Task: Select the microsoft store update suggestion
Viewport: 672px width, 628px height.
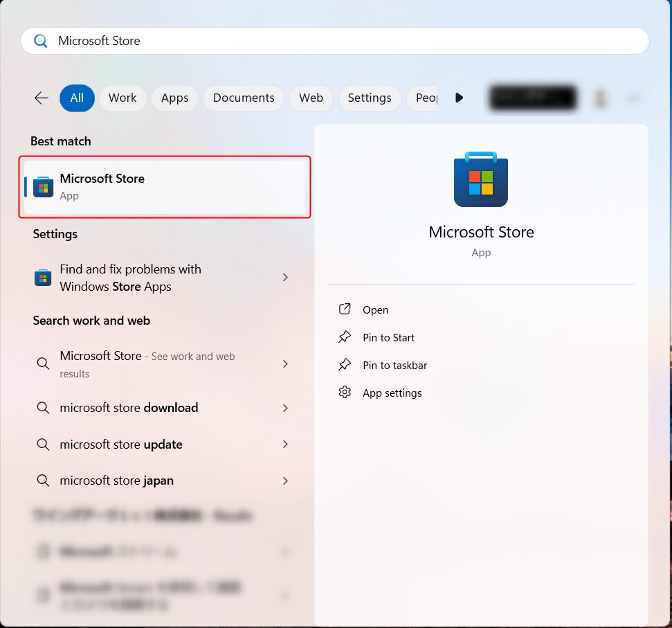Action: [165, 445]
